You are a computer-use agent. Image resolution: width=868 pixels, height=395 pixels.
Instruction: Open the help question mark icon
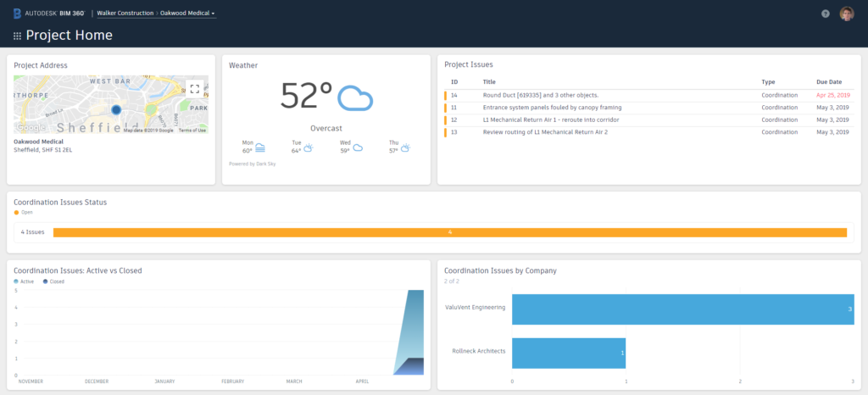point(826,14)
